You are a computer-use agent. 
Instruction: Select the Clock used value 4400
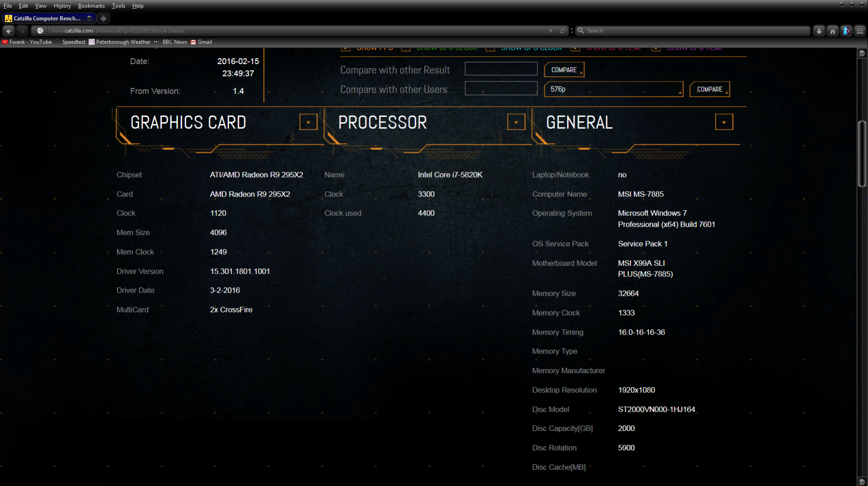[426, 213]
